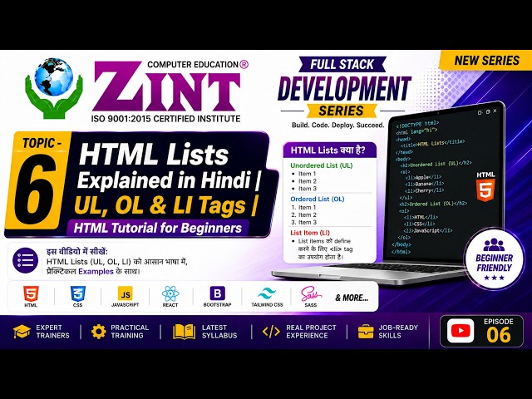This screenshot has height=399, width=532.
Task: Click the ZINT globe and hands logo
Action: coord(54,87)
